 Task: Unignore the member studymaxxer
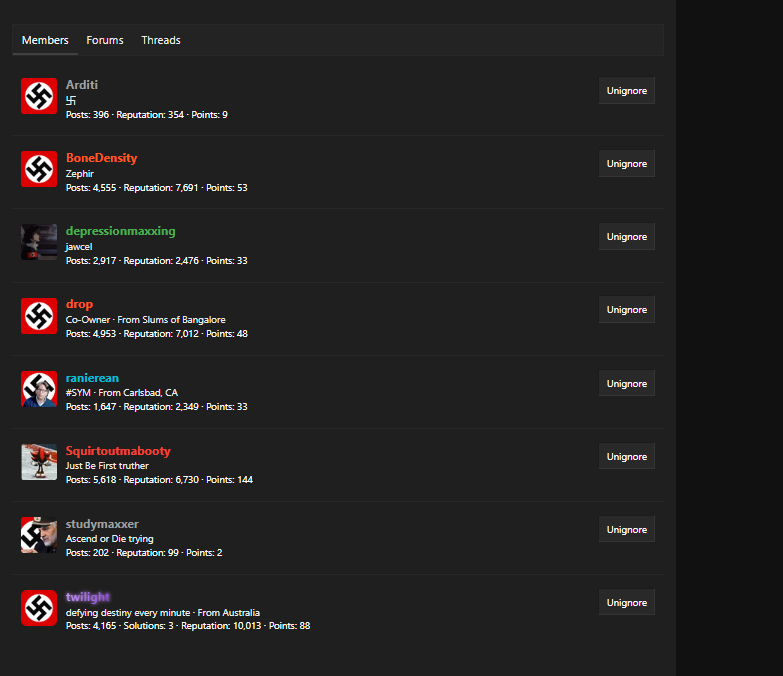point(627,529)
